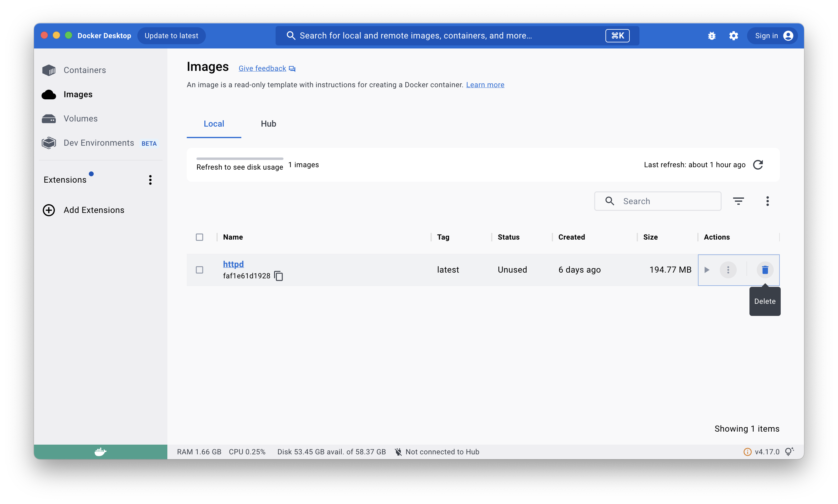The image size is (838, 504).
Task: Click the lightbulb notifications icon next to the version
Action: (x=789, y=452)
